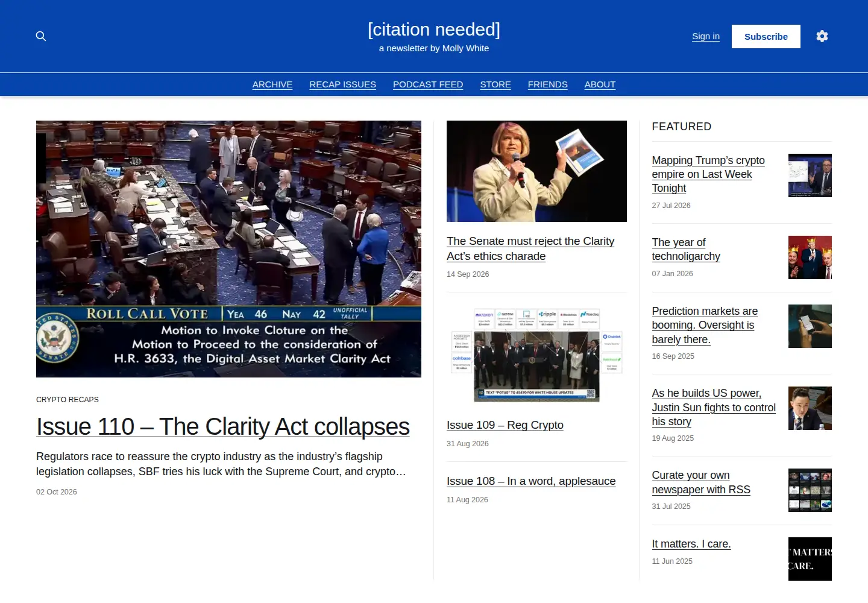Read It matters. I care.
Screen dimensions: 868x603
(691, 544)
